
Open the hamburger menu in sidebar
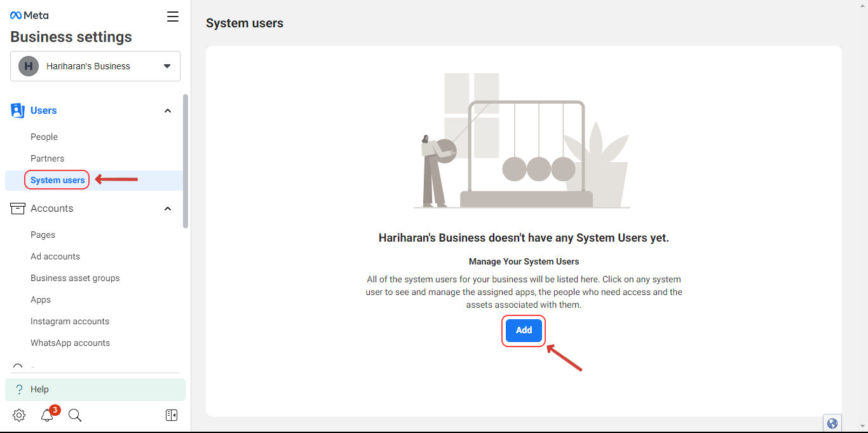(173, 17)
